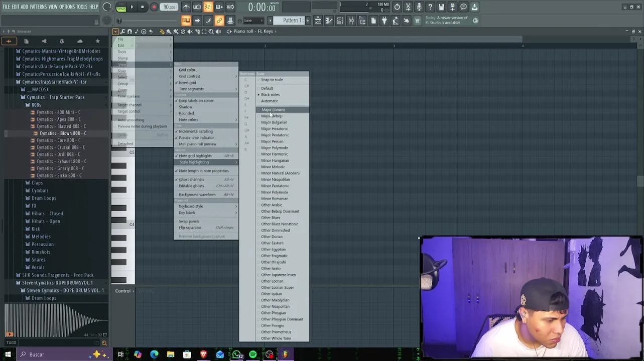Open help question mark icon
Screen dimensions: 644x361
[x=430, y=7]
